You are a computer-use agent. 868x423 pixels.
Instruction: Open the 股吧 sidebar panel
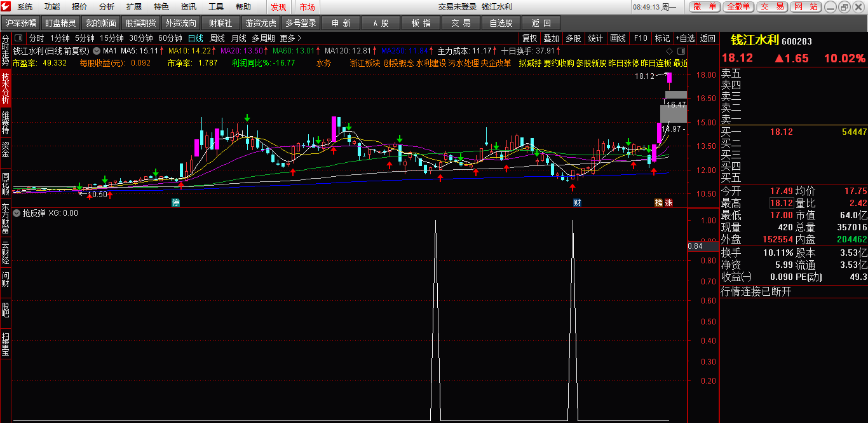coord(6,310)
